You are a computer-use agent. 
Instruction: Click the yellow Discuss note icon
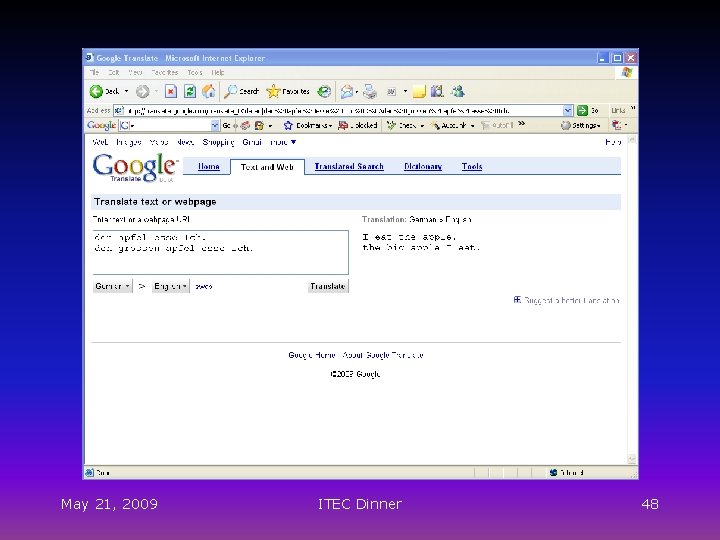click(x=419, y=92)
